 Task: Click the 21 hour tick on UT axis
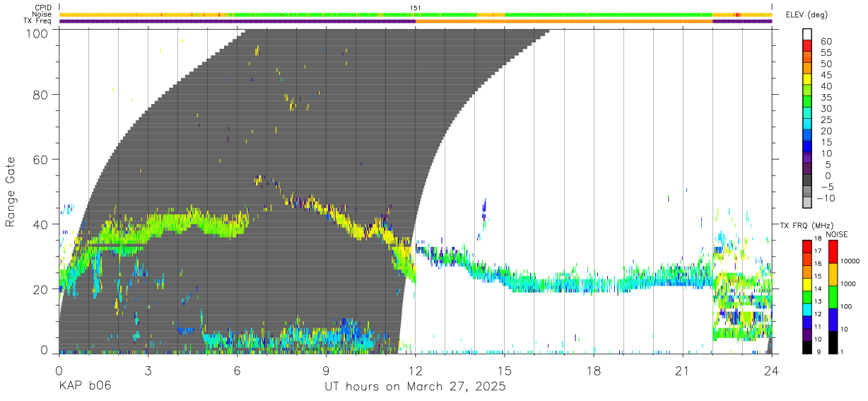[682, 371]
